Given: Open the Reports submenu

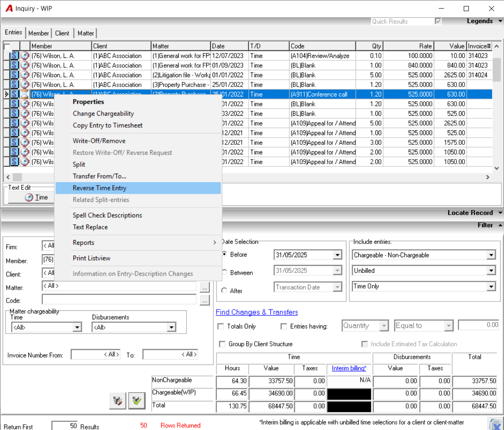Looking at the screenshot, I should click(x=138, y=243).
